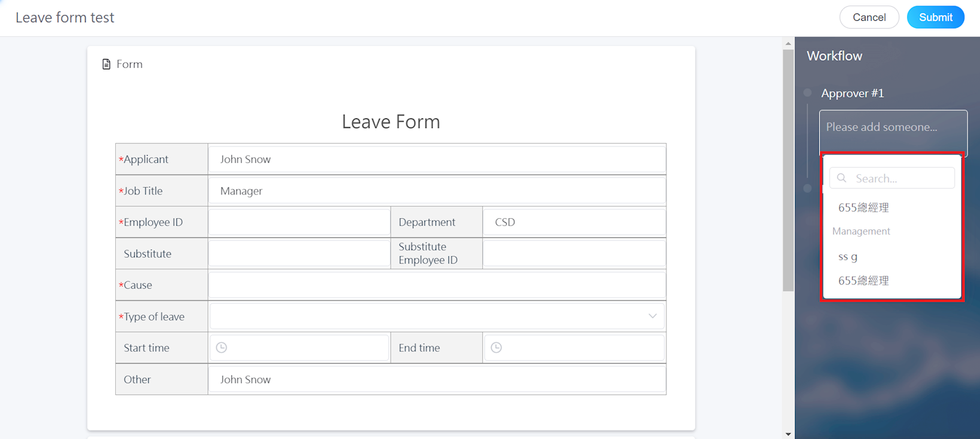Click the Approver #1 step bullet

click(808, 93)
